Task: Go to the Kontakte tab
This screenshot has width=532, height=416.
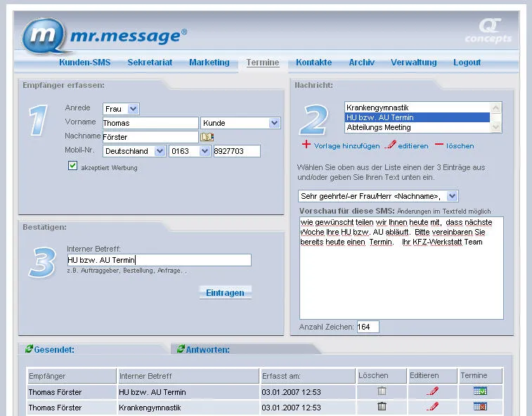Action: tap(314, 63)
